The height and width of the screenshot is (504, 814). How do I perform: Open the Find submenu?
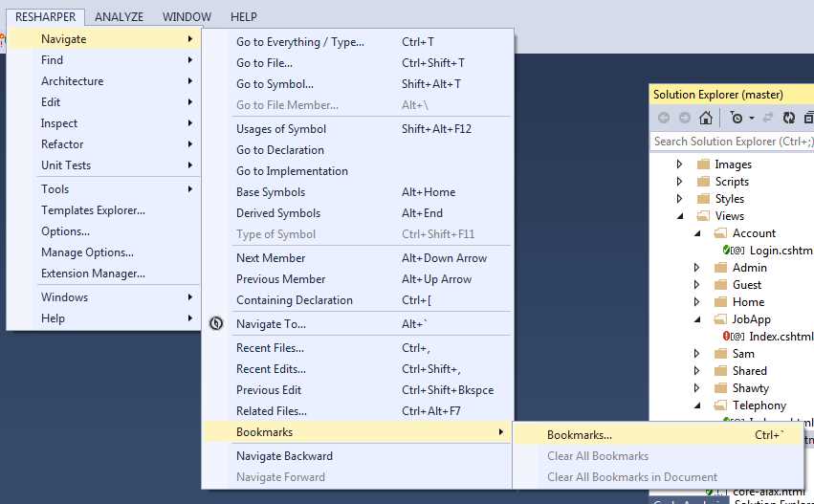[x=104, y=60]
